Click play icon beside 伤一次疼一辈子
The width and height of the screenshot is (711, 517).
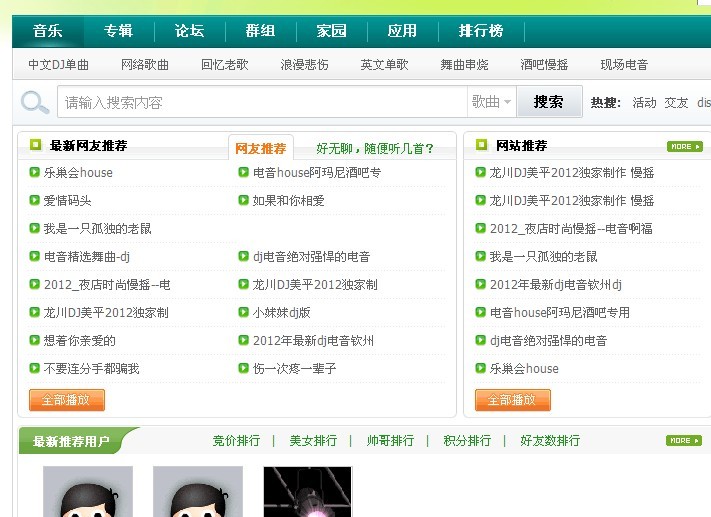coord(243,368)
